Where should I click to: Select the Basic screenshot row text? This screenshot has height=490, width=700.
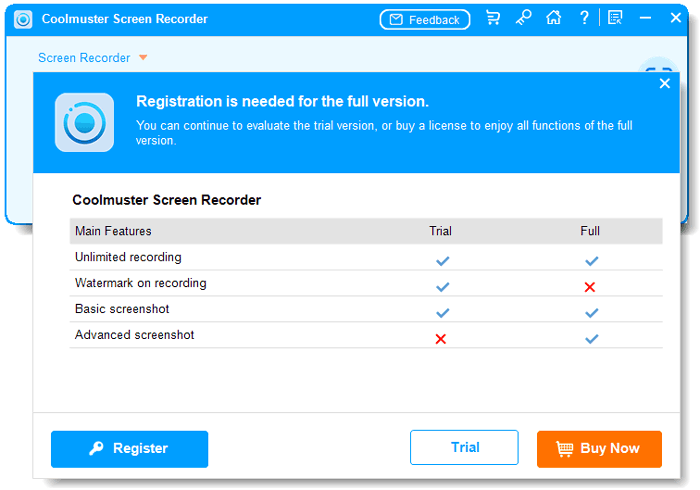click(x=122, y=309)
